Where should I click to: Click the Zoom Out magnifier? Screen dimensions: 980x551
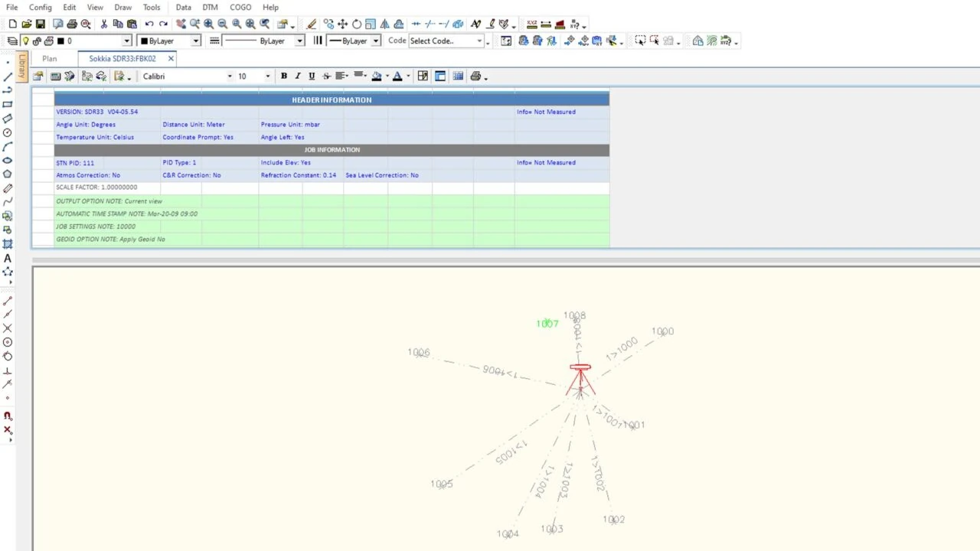click(222, 24)
